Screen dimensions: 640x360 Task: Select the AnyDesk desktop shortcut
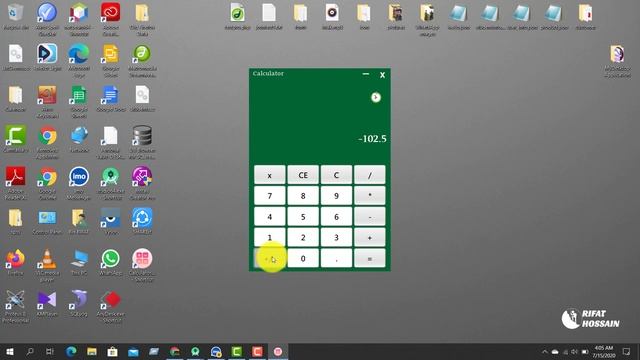pos(111,306)
